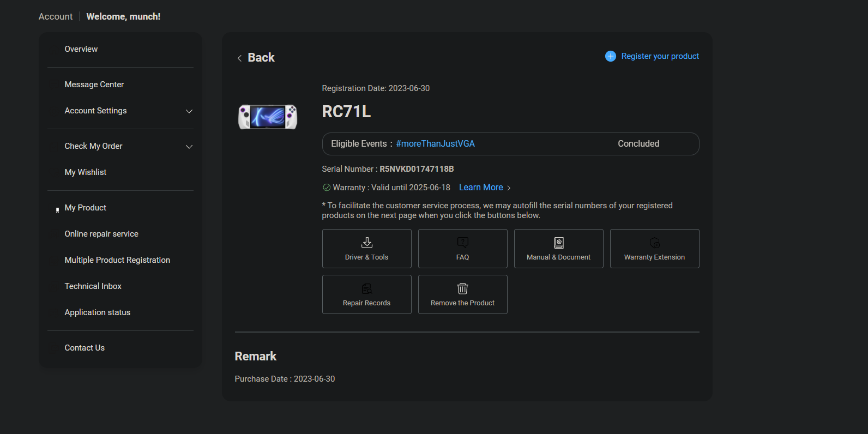The width and height of the screenshot is (868, 434).
Task: Open My Wishlist
Action: pyautogui.click(x=86, y=172)
